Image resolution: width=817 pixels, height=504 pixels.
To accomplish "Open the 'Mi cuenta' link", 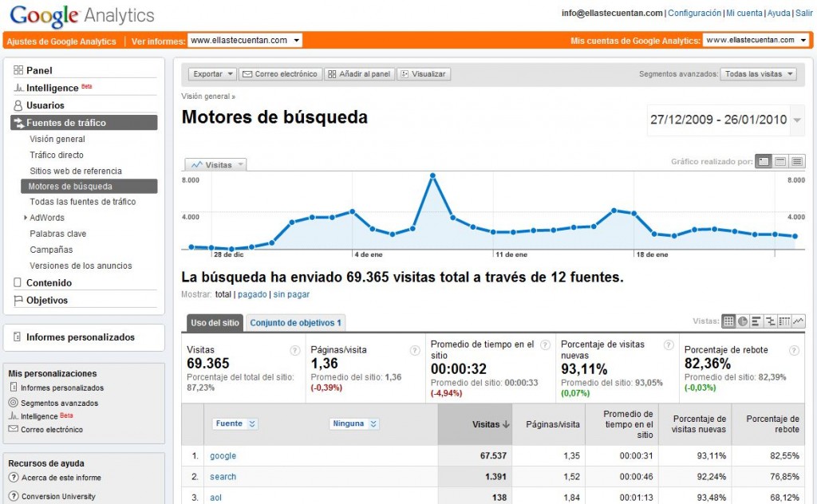I will (x=744, y=13).
